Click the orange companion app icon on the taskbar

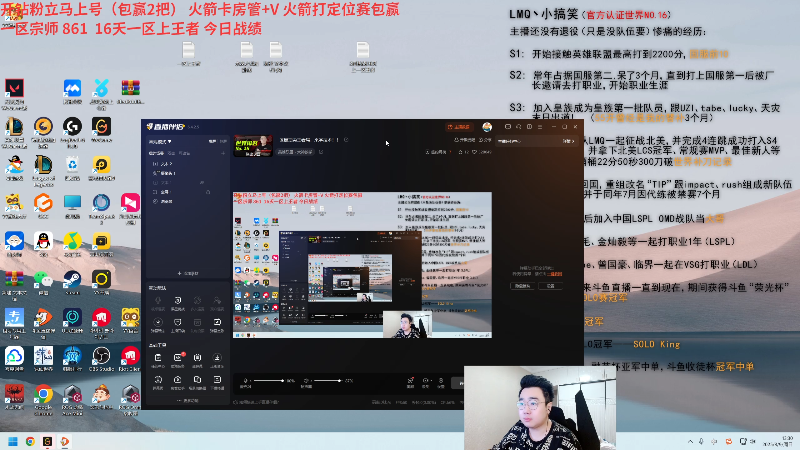[65, 441]
